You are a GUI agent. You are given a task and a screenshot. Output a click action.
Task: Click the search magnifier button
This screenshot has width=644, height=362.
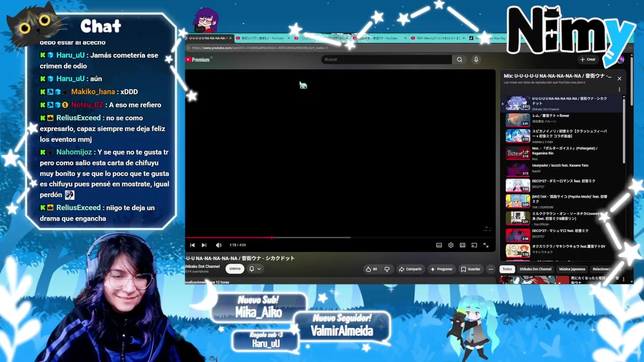pyautogui.click(x=459, y=59)
